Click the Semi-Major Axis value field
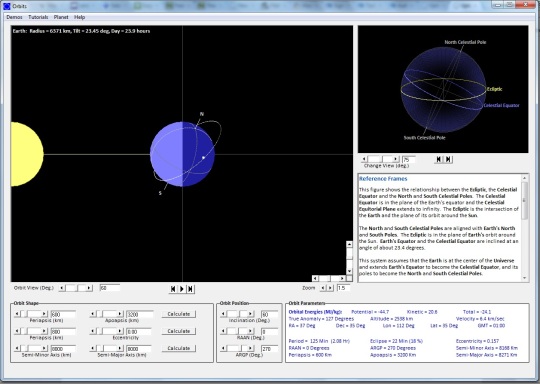540x384 pixels. [138, 349]
